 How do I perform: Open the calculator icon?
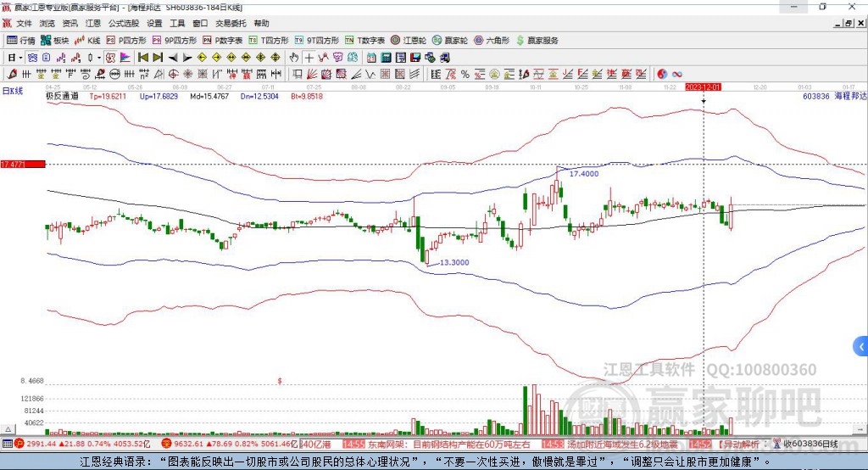click(386, 58)
